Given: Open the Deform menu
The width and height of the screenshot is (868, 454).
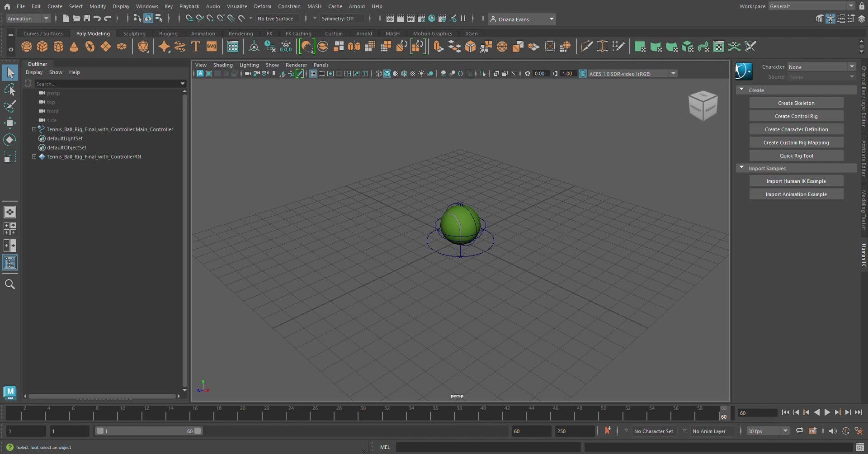Looking at the screenshot, I should [x=263, y=6].
